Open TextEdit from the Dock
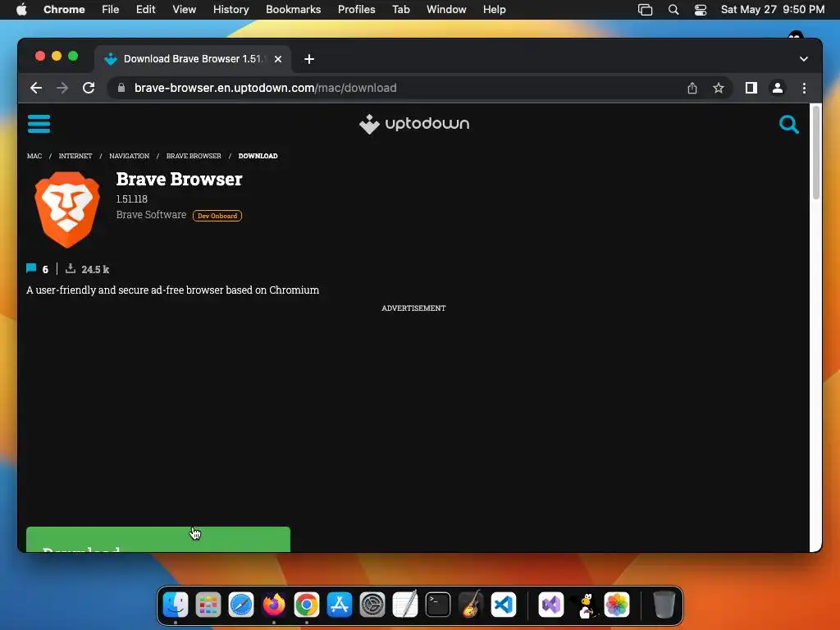840x630 pixels. tap(405, 605)
